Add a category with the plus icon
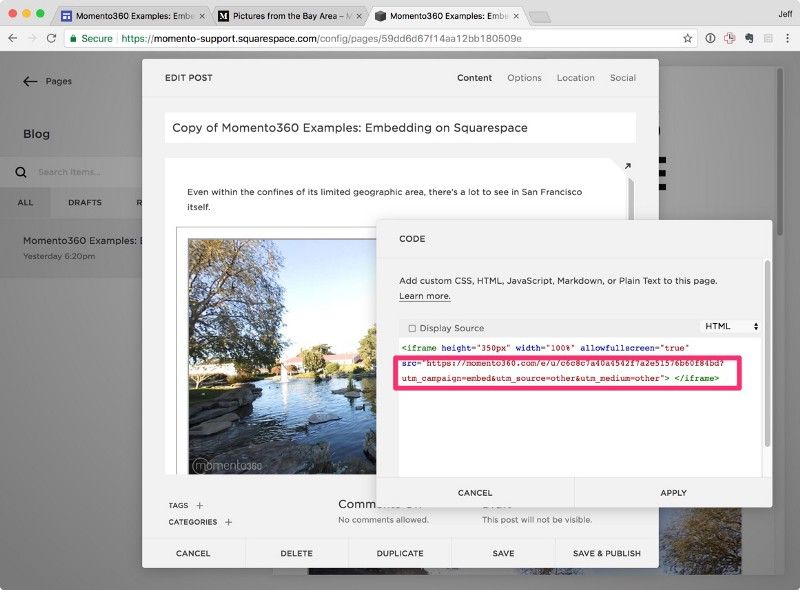 pyautogui.click(x=228, y=522)
